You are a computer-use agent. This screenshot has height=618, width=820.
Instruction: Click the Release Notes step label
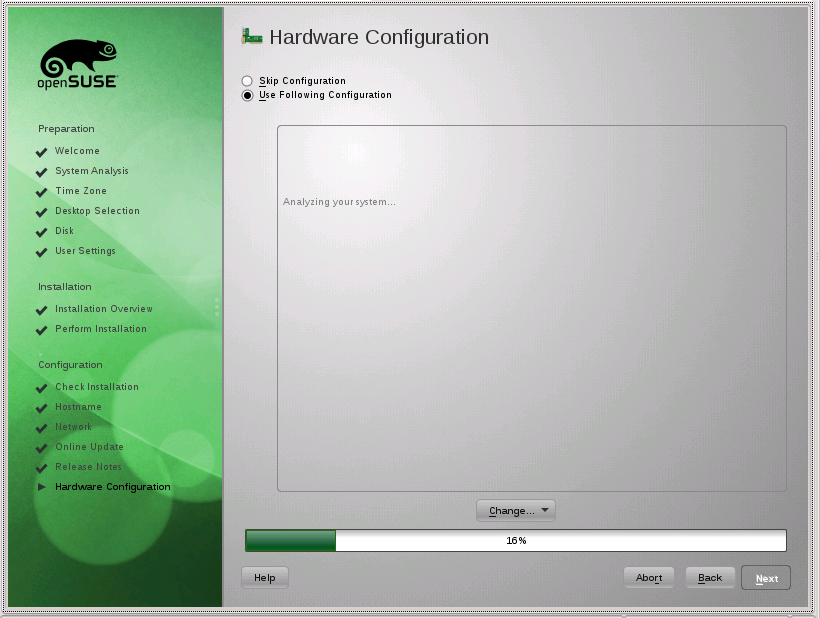click(x=88, y=467)
